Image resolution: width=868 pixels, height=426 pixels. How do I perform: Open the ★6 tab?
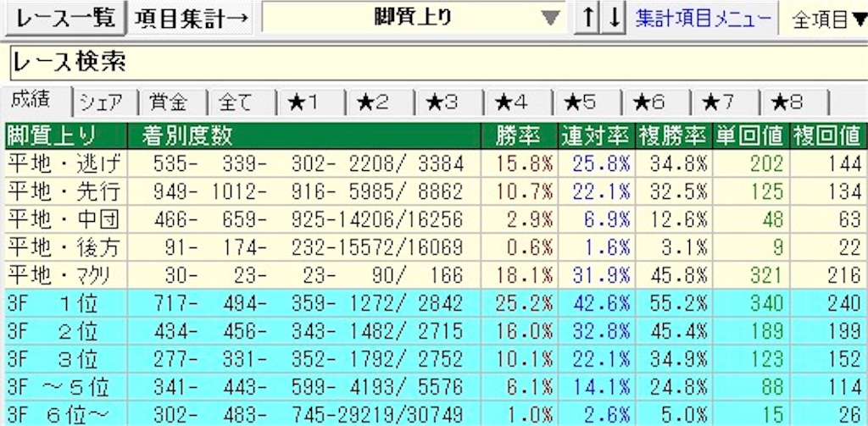coord(655,102)
